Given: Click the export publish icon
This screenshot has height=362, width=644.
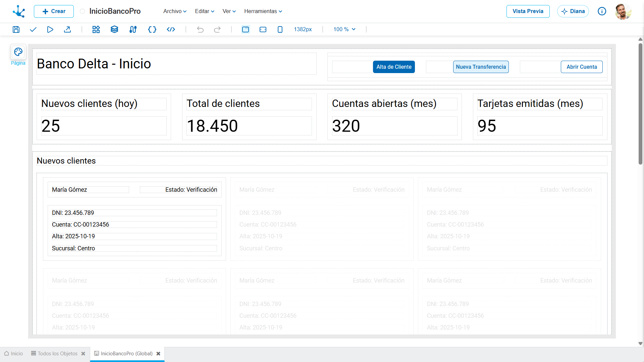Looking at the screenshot, I should click(67, 29).
